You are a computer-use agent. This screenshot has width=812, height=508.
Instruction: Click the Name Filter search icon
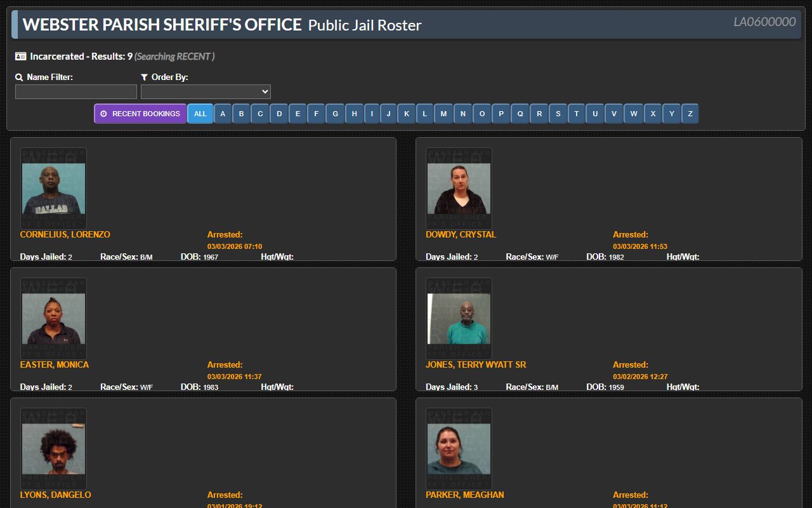coord(19,77)
